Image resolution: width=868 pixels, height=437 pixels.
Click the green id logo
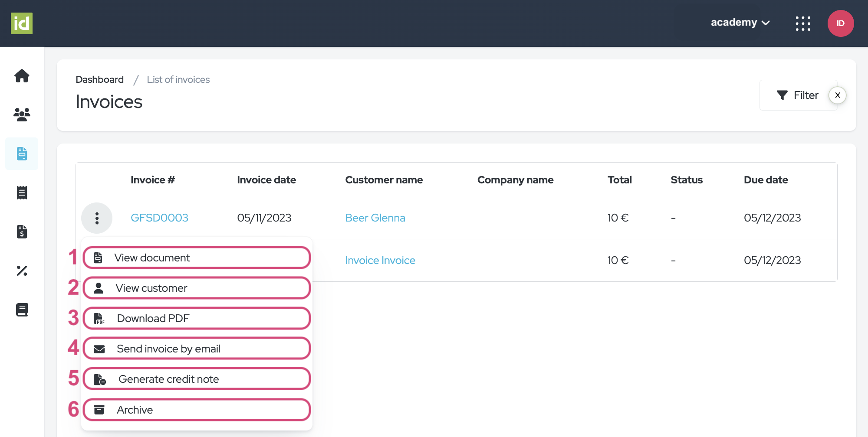click(x=22, y=23)
